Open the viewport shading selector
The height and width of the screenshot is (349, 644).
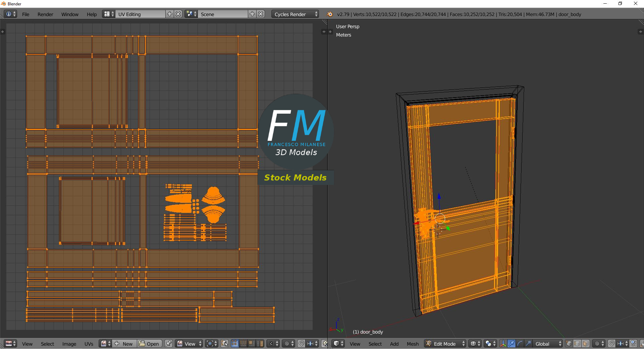pyautogui.click(x=475, y=344)
